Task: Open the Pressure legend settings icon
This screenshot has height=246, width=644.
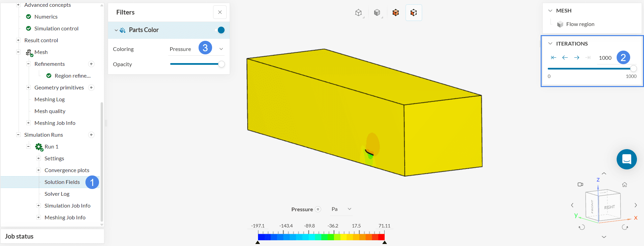Action: tap(318, 209)
